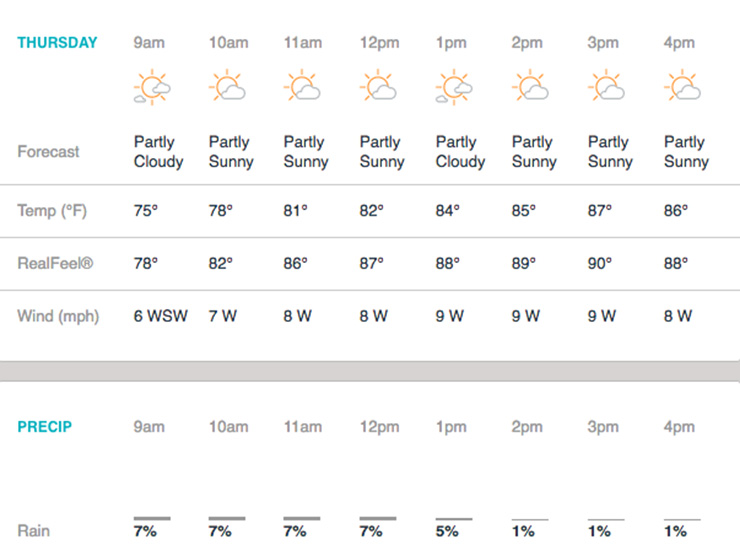The width and height of the screenshot is (740, 556).
Task: Click the PRECIP section heading
Action: click(44, 427)
